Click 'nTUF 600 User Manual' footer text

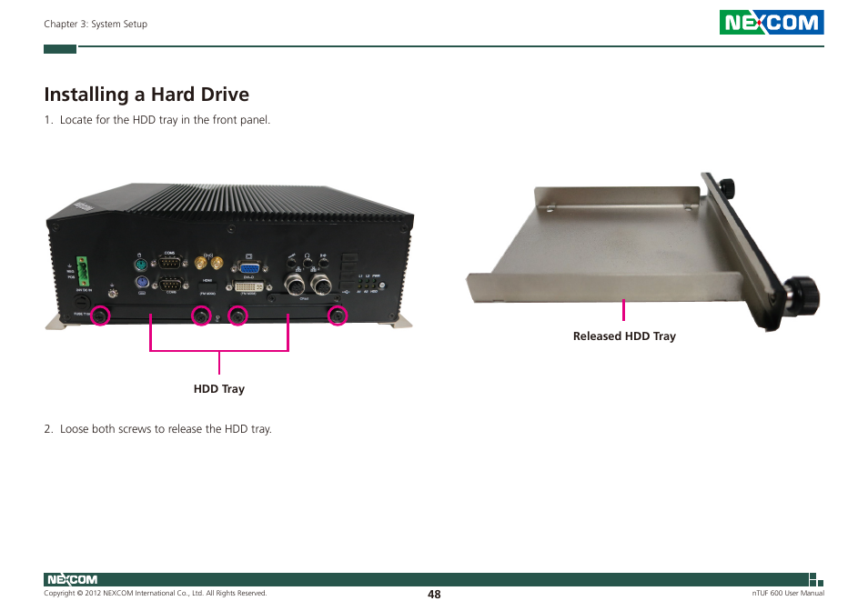coord(788,593)
